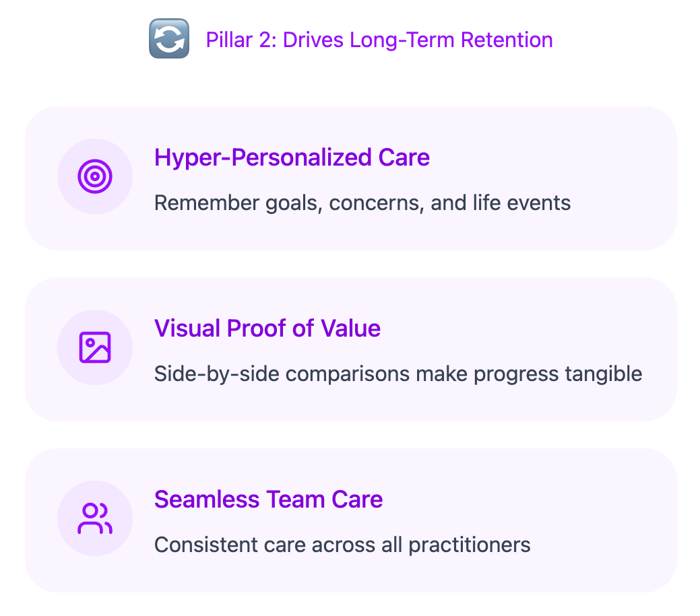This screenshot has height=616, width=700.
Task: Click empty space right of Seamless Team Care heading
Action: [x=526, y=500]
